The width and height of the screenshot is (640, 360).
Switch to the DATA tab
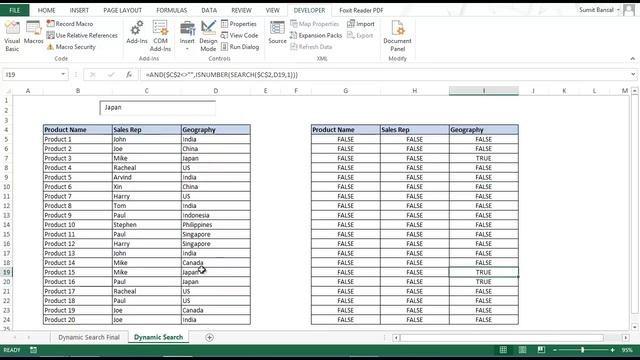click(209, 10)
